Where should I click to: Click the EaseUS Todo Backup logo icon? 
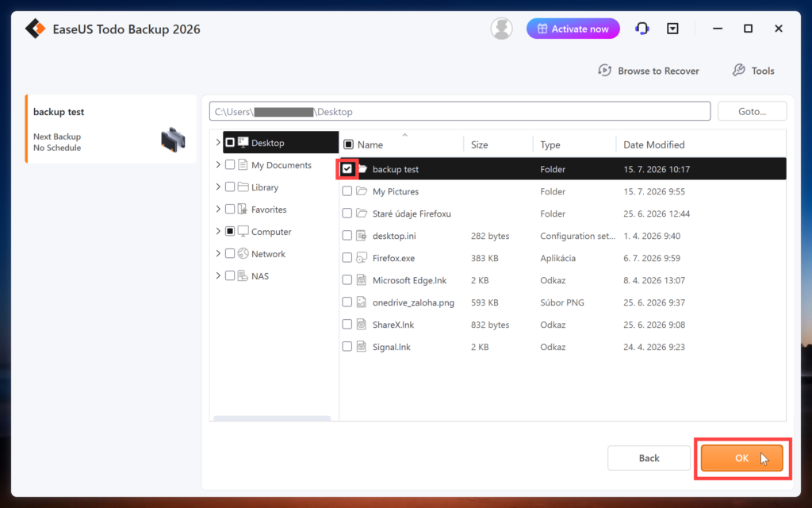[x=35, y=29]
